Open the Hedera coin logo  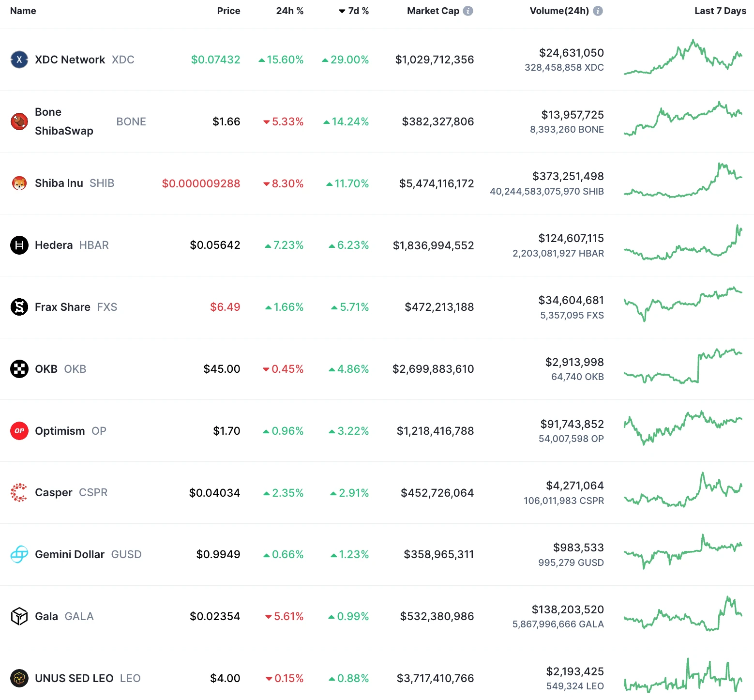pyautogui.click(x=19, y=245)
